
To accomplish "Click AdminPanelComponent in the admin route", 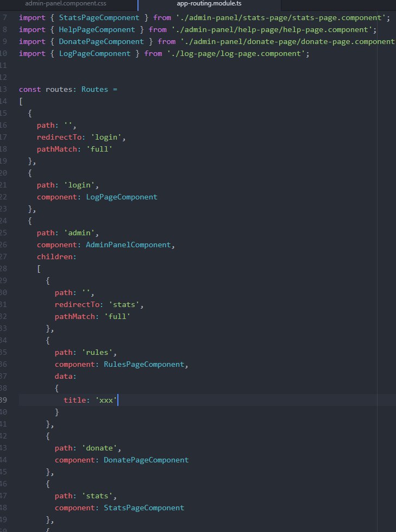I will click(x=129, y=245).
